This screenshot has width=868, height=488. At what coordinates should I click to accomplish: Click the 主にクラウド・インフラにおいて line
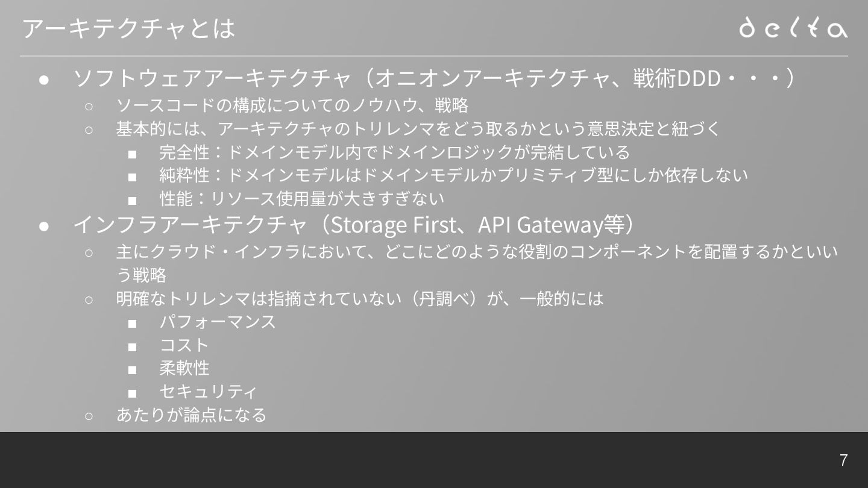pyautogui.click(x=477, y=263)
